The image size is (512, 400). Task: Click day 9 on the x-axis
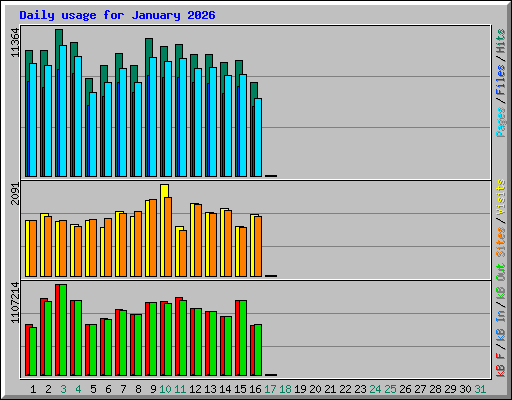pyautogui.click(x=153, y=389)
